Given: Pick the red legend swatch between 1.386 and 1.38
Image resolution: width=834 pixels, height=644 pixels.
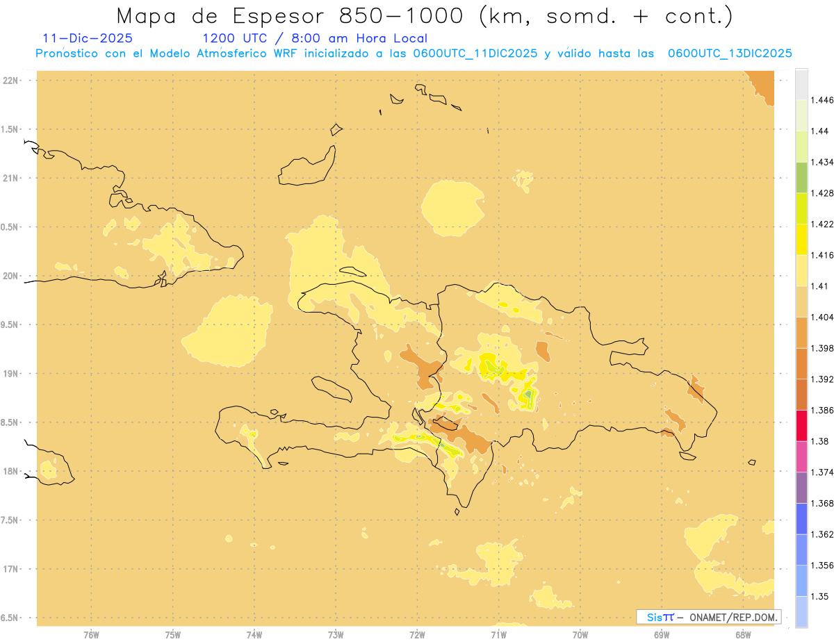Looking at the screenshot, I should 801,426.
